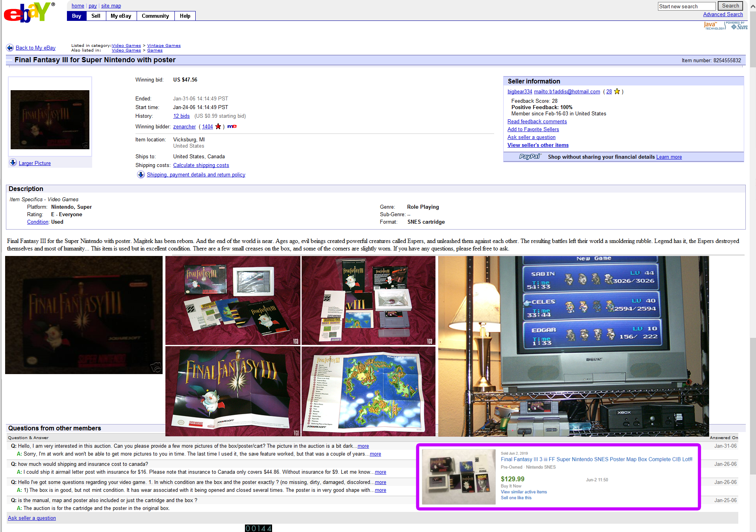Click the scrollbar up arrow

point(752,6)
